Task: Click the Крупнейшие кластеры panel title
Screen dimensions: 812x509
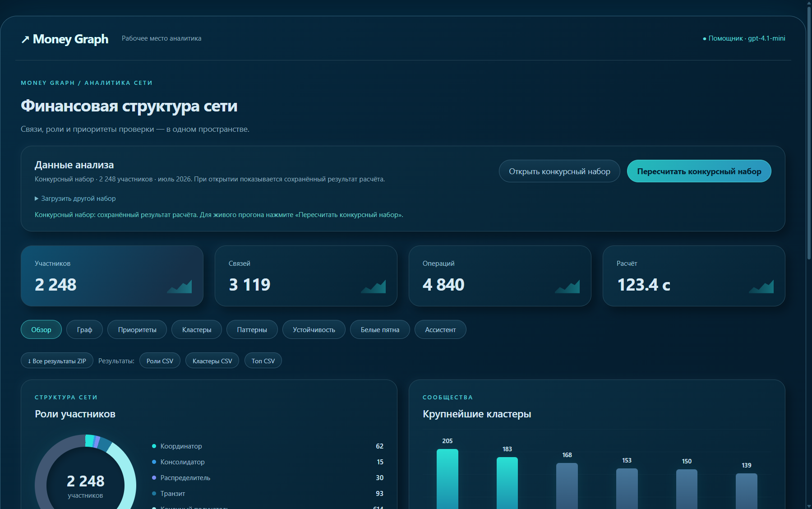Action: 477,414
